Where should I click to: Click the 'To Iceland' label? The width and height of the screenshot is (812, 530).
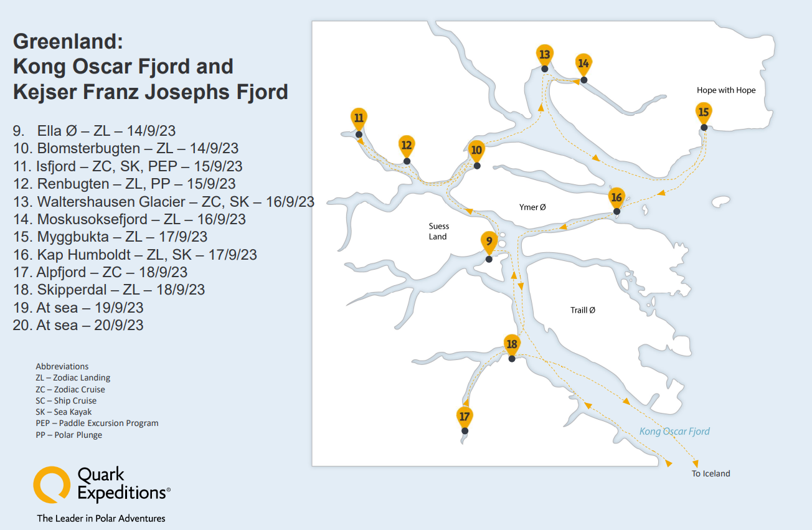click(x=710, y=473)
